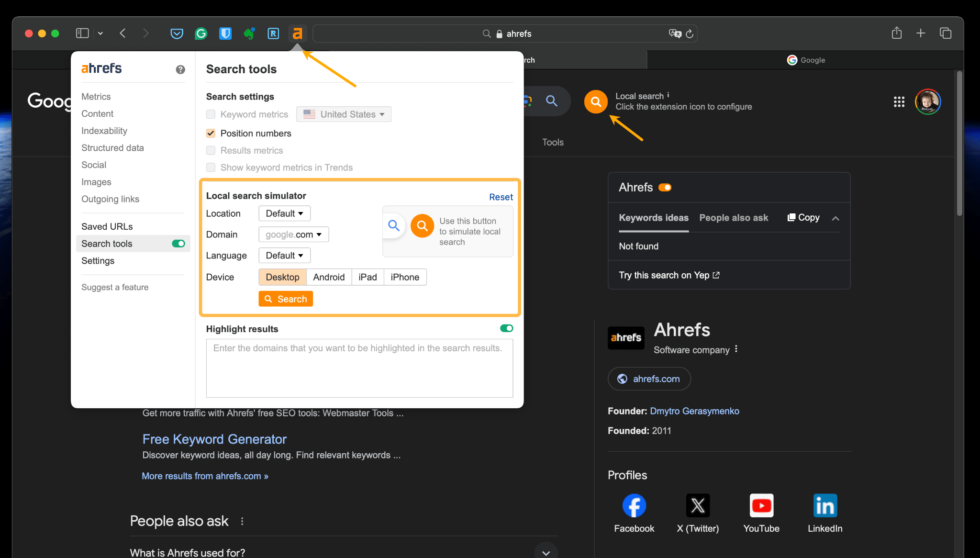The height and width of the screenshot is (558, 980).
Task: Click the Keywords ideas tab in Ahrefs panel
Action: [x=653, y=217]
